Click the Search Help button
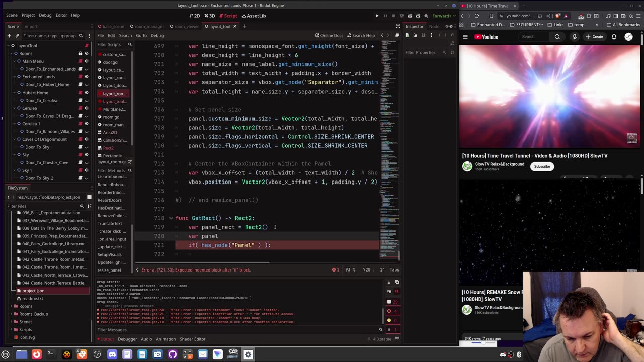644x362 pixels. pyautogui.click(x=361, y=36)
